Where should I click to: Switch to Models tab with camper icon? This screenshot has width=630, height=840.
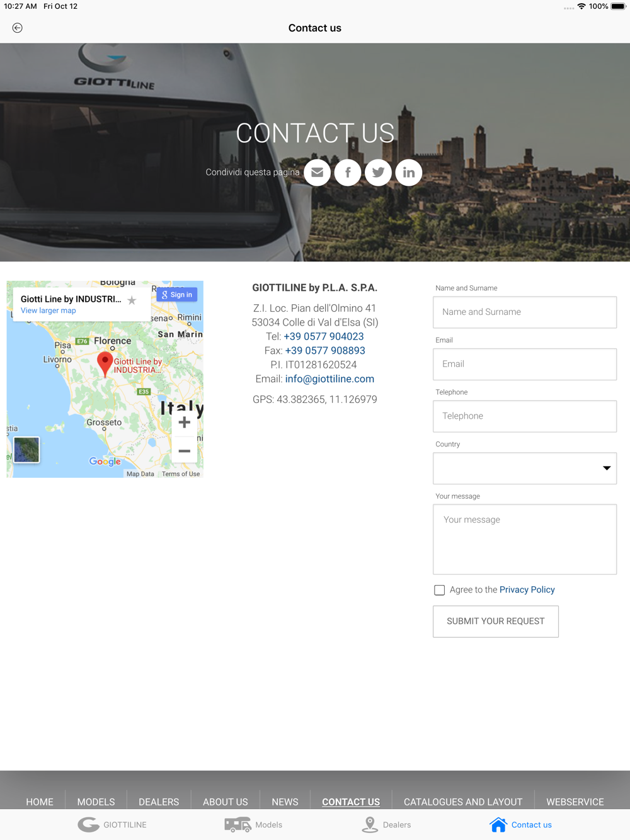click(x=253, y=825)
